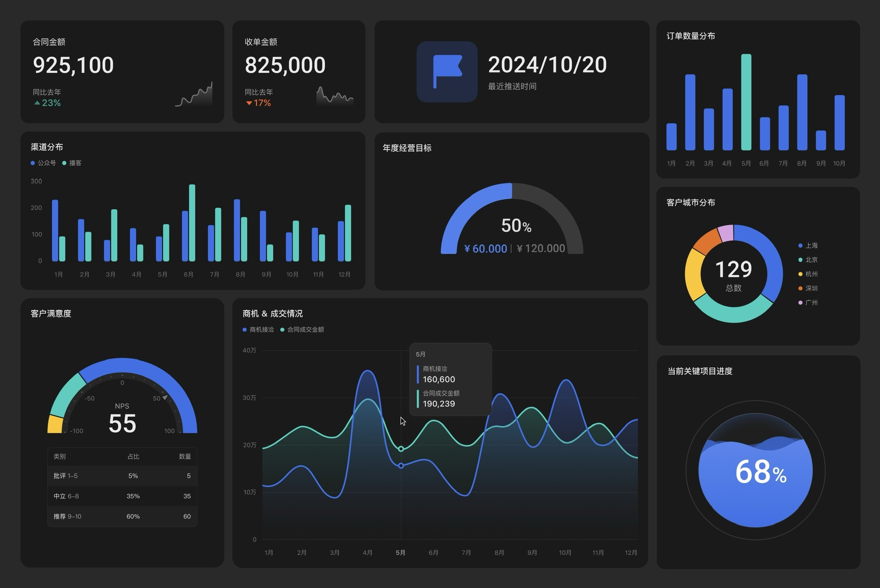This screenshot has width=880, height=588.
Task: Click the receipt amount trend sparkline
Action: (x=334, y=96)
